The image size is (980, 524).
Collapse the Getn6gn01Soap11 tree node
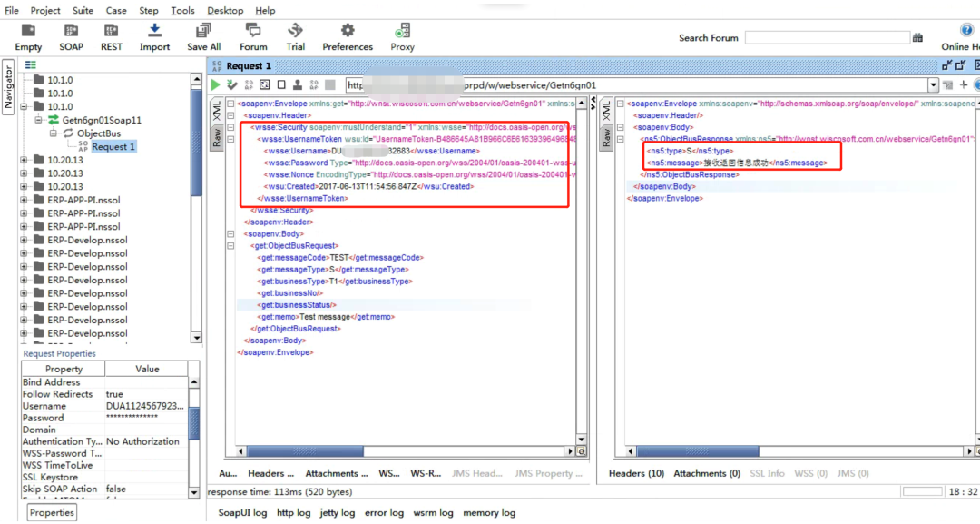pos(39,120)
